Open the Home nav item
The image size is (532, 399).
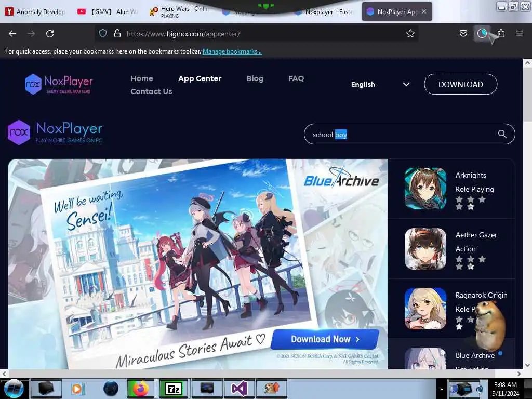pos(142,78)
